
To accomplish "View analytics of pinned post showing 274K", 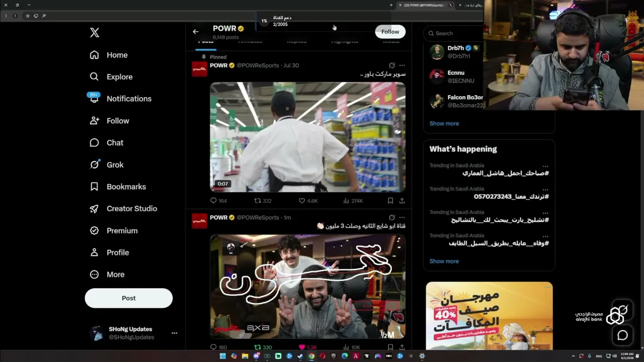I will click(x=353, y=201).
